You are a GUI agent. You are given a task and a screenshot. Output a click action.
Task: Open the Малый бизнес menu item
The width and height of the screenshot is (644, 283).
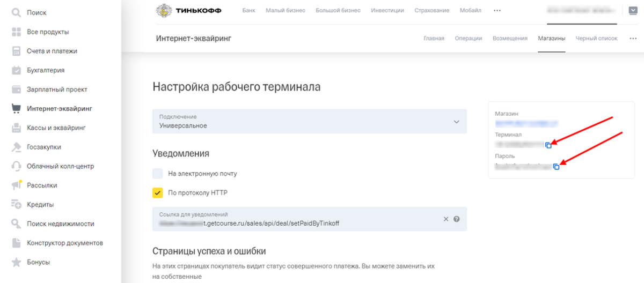(286, 10)
